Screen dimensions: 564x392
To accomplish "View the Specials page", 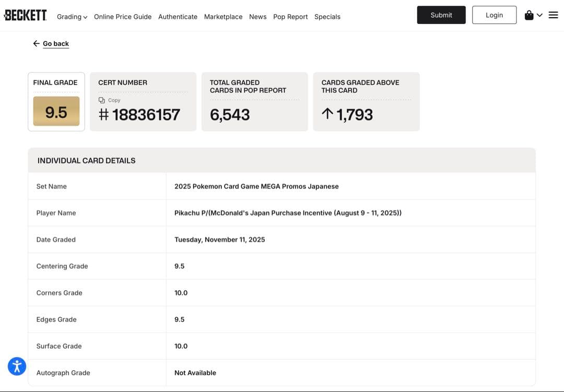I will (x=327, y=17).
